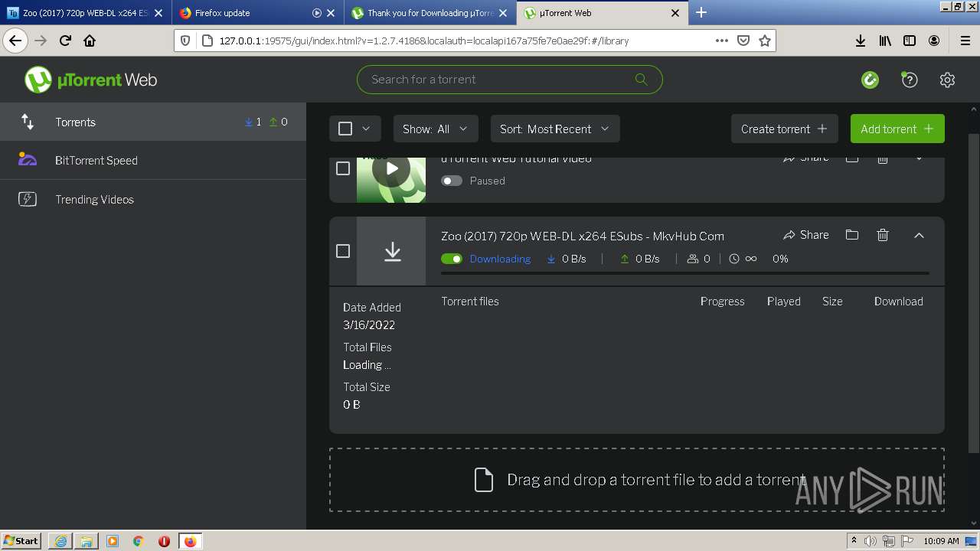Open Trending Videos in the sidebar
This screenshot has width=980, height=551.
(x=153, y=199)
